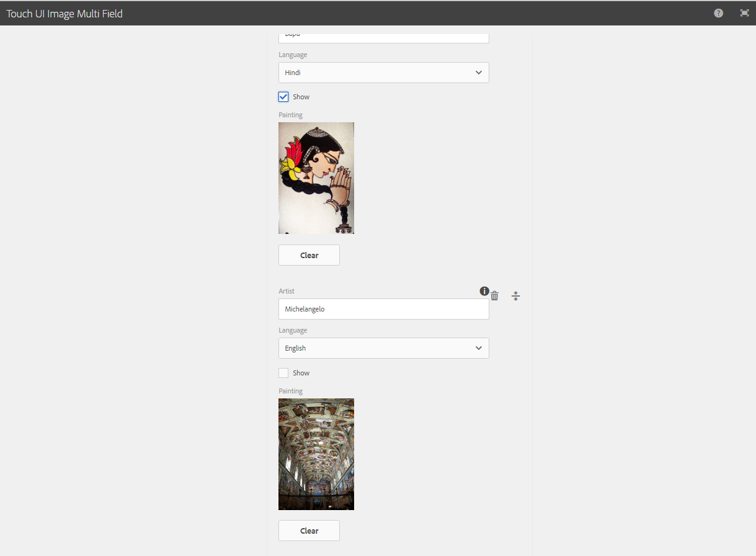Image resolution: width=756 pixels, height=556 pixels.
Task: Toggle fullscreen with the header icon
Action: (744, 12)
